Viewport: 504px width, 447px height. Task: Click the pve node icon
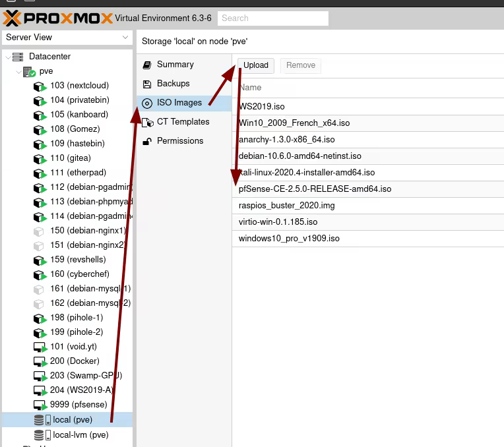pyautogui.click(x=29, y=72)
